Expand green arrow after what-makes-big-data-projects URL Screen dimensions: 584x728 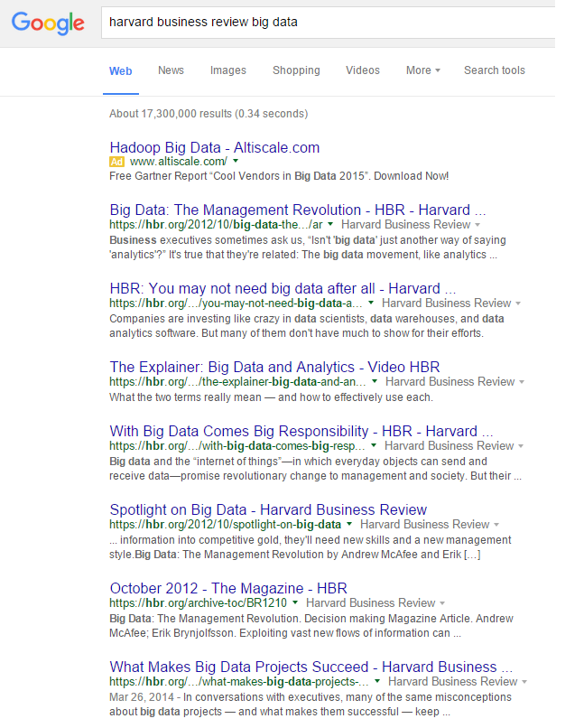click(x=377, y=681)
